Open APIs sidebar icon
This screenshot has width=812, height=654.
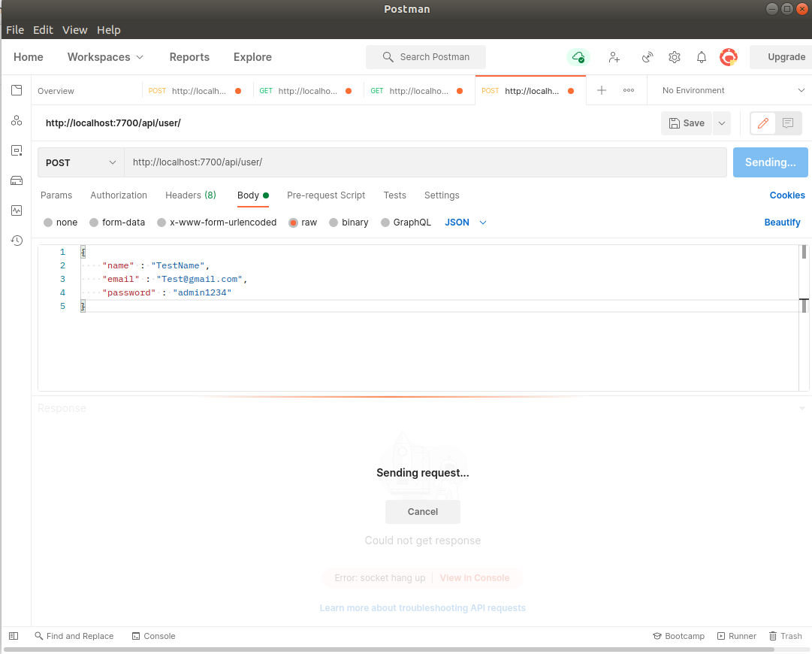pyautogui.click(x=17, y=121)
